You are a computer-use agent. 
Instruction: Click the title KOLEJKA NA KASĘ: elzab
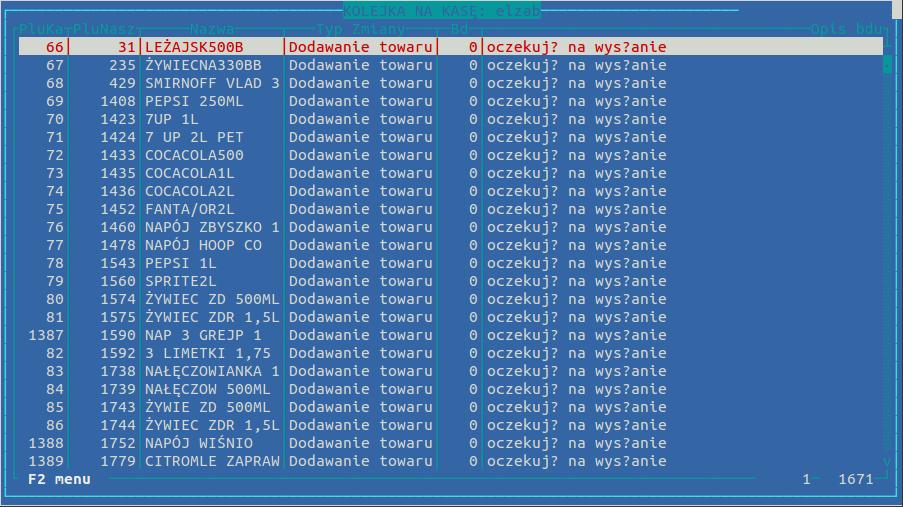442,11
